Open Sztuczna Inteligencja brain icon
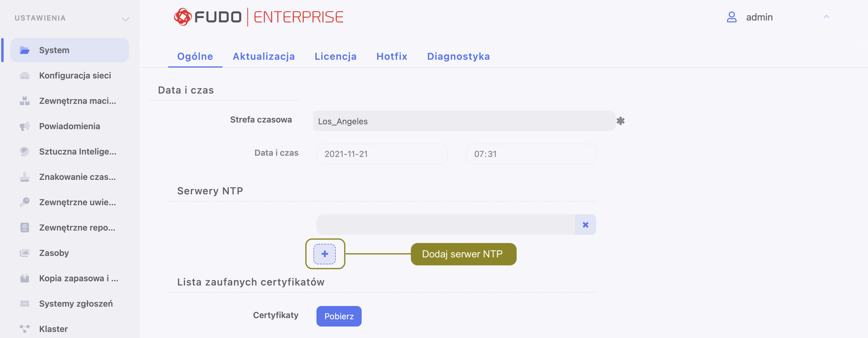This screenshot has width=868, height=338. (x=25, y=151)
